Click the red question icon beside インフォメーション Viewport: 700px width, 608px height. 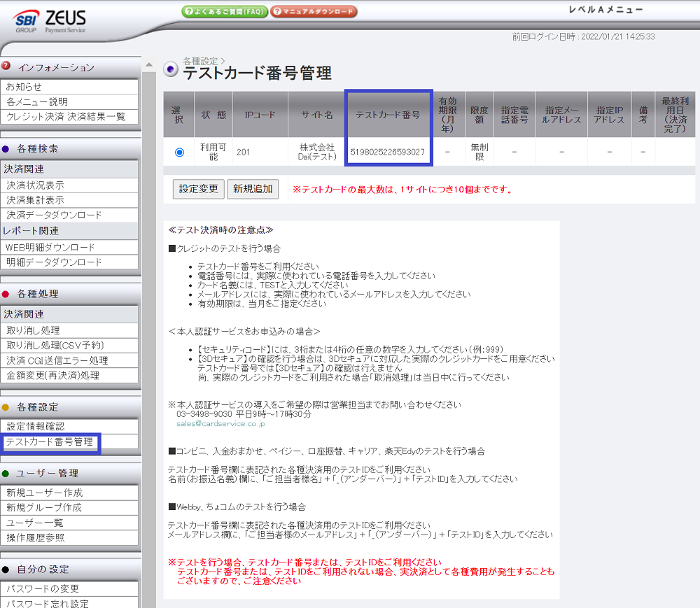(x=6, y=66)
